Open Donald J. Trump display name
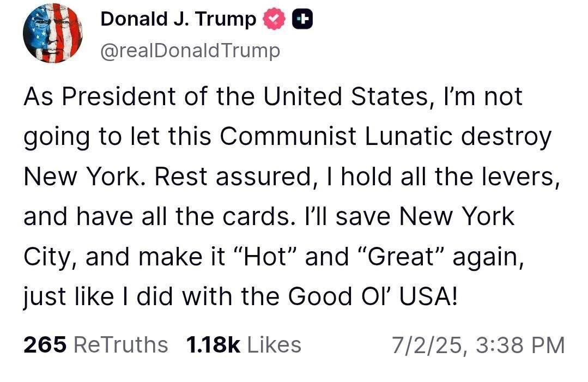588x382 pixels. pos(178,20)
